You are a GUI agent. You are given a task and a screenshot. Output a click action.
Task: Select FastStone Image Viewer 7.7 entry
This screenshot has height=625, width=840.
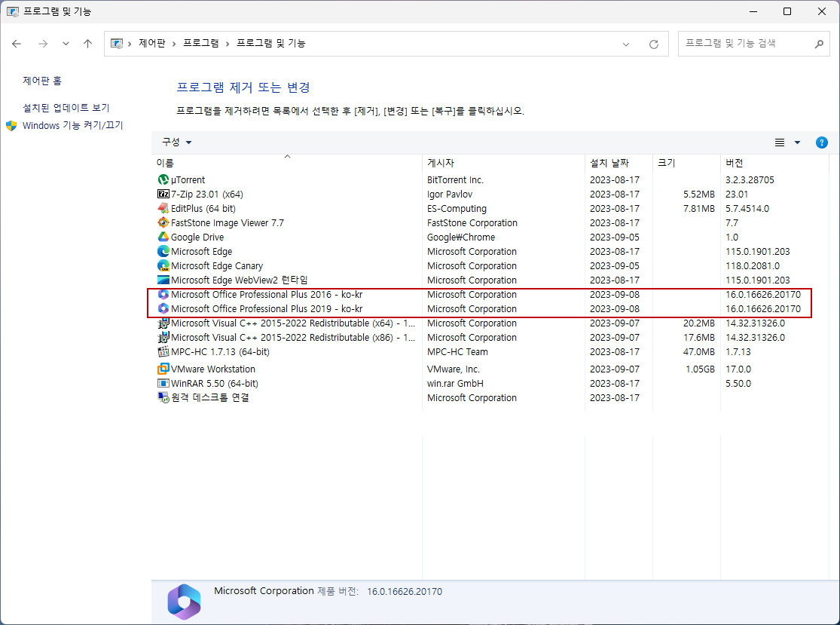[228, 222]
